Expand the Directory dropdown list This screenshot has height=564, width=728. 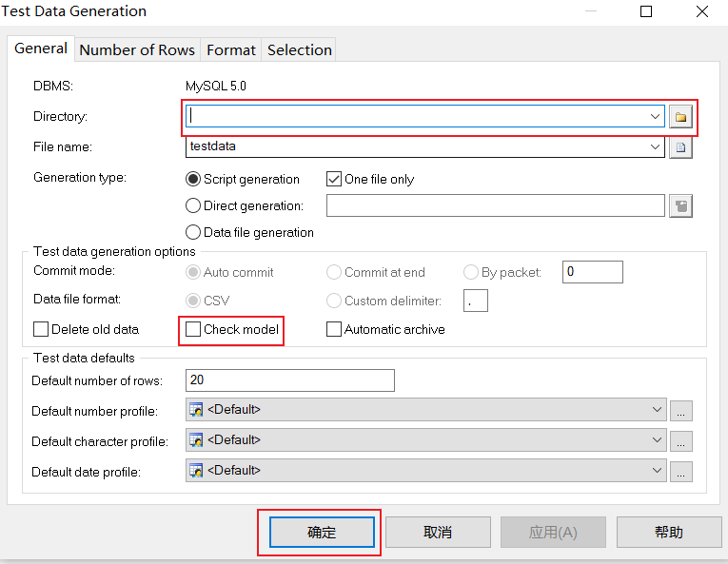pos(655,116)
